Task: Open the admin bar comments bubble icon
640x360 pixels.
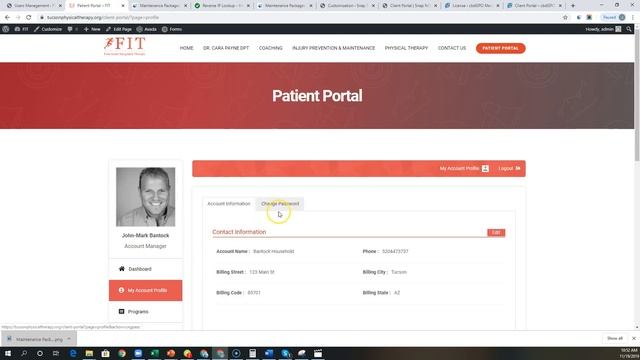Action: point(70,29)
